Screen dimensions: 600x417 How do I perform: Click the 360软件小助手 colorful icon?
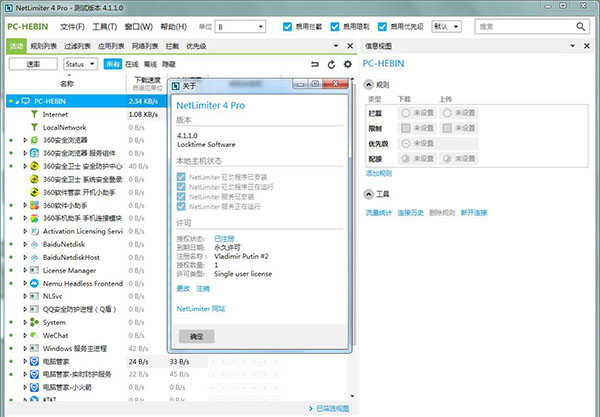click(x=34, y=205)
